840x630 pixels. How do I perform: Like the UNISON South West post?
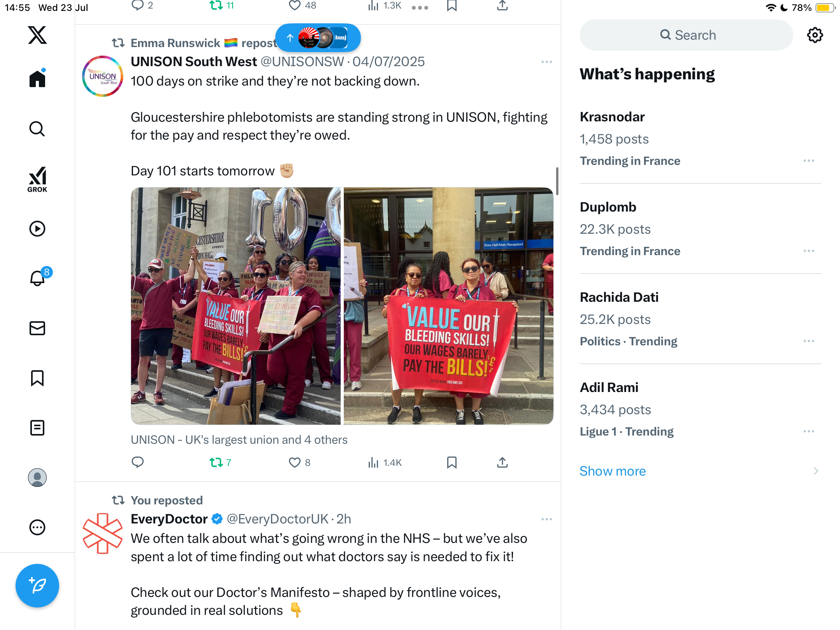coord(295,462)
